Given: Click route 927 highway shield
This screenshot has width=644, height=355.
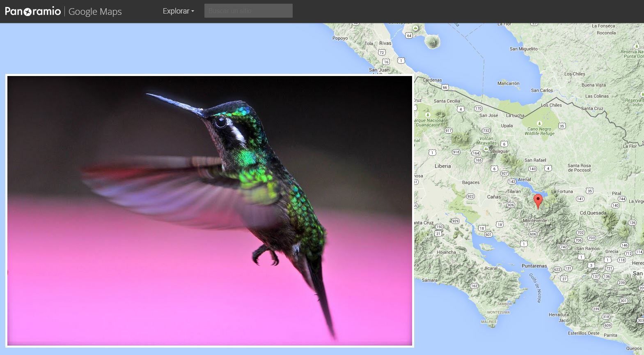Looking at the screenshot, I should coord(504,173).
